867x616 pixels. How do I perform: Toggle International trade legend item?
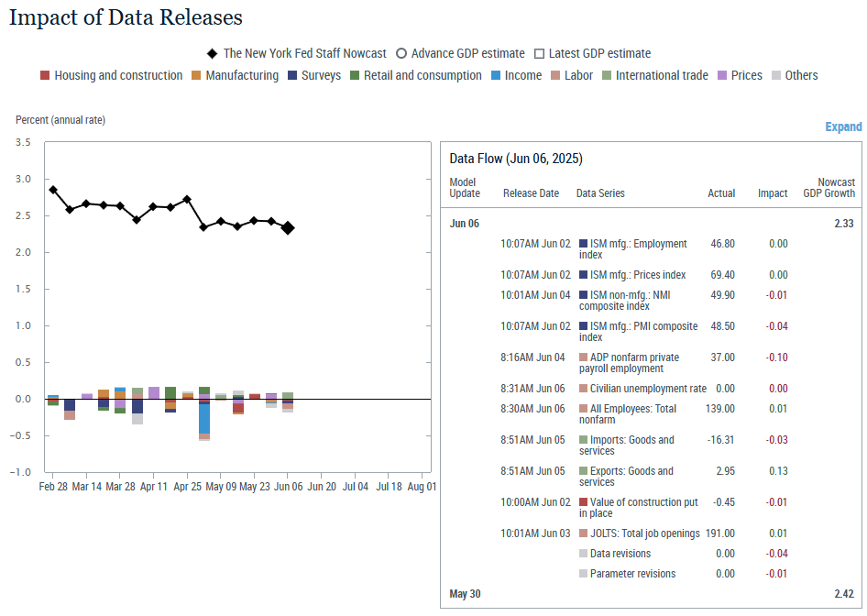coord(655,75)
